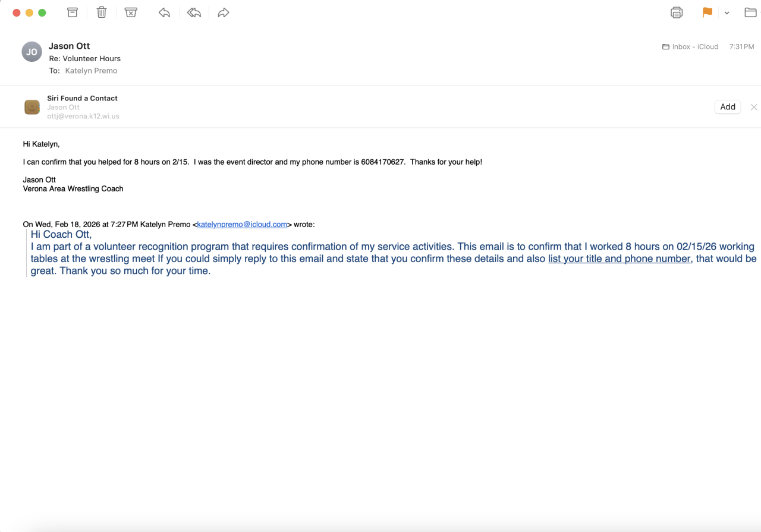Move message to Junk
761x532 pixels.
[x=131, y=12]
